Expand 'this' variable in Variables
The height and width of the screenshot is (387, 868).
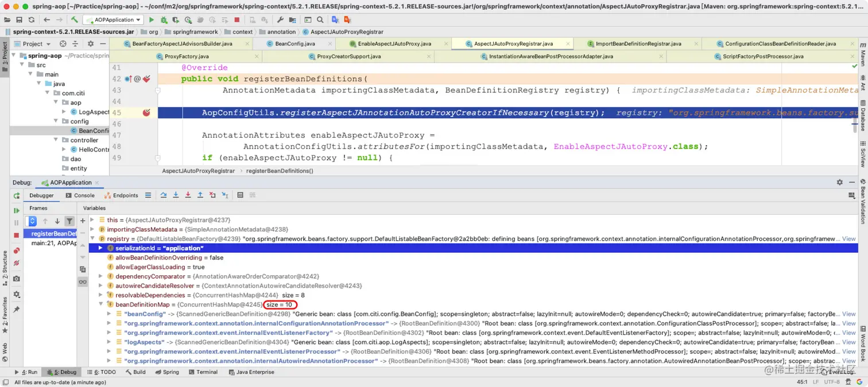tap(92, 220)
